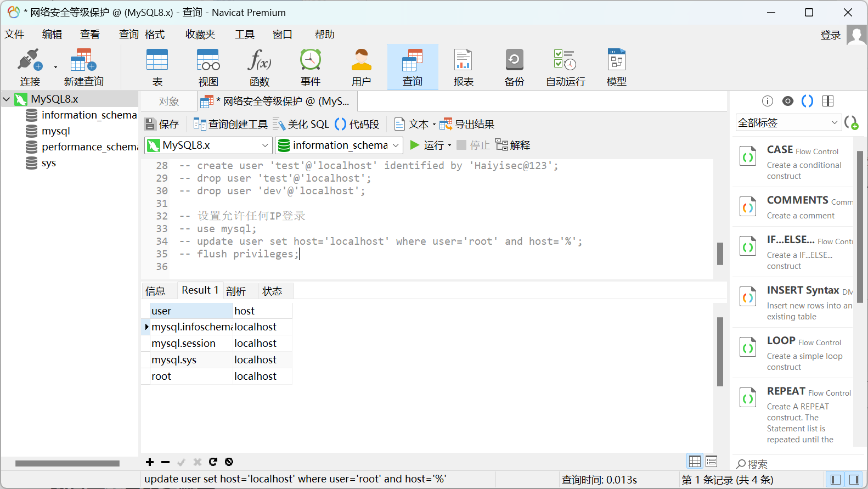
Task: Switch to grid view in result footer
Action: [x=695, y=461]
